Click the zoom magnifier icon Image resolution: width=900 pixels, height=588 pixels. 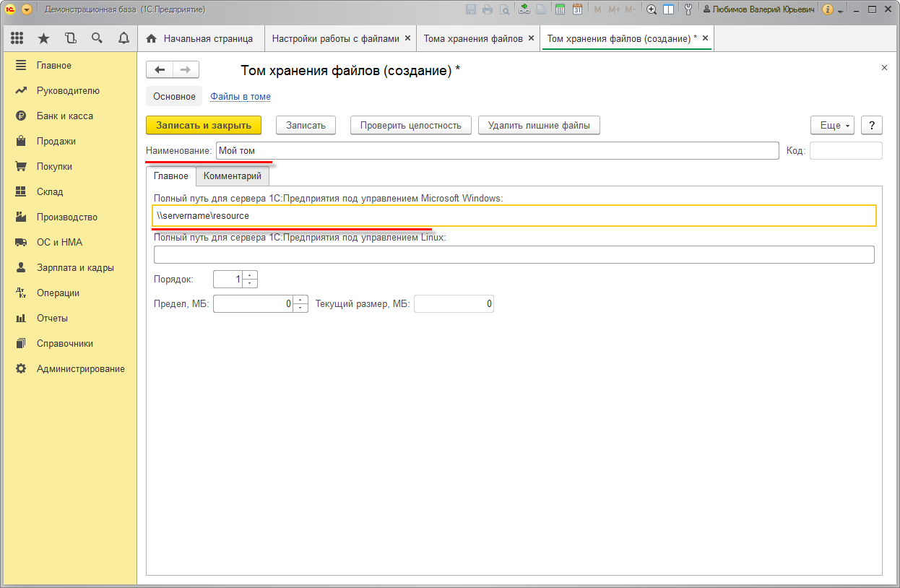(x=652, y=9)
